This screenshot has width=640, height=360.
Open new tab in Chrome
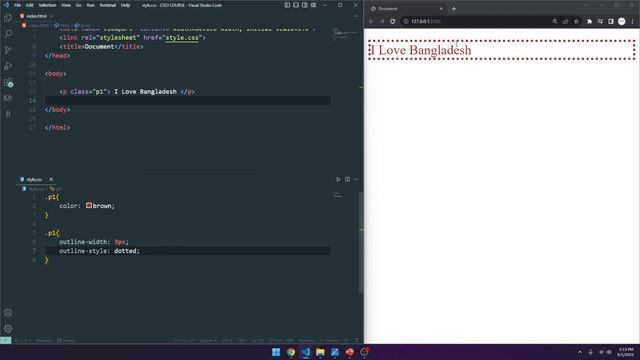click(x=453, y=9)
